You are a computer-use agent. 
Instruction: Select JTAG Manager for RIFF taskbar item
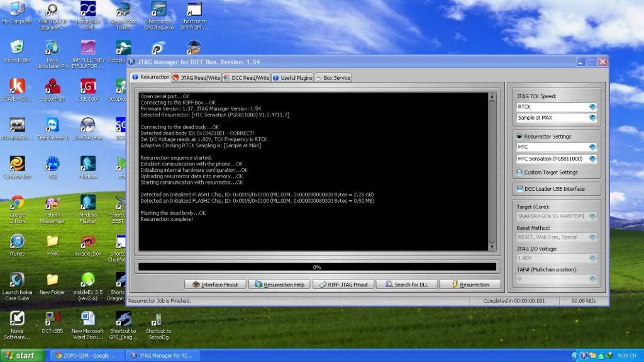162,356
